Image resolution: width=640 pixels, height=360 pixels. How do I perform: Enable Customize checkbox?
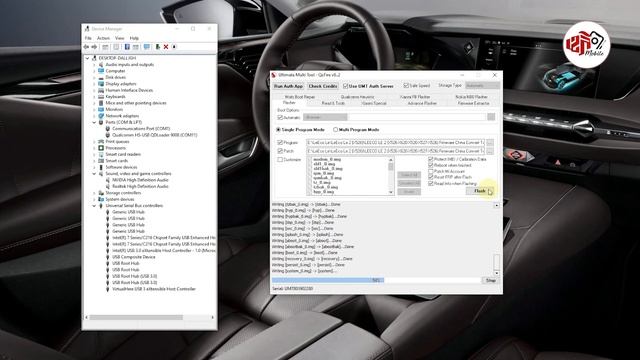[280, 160]
